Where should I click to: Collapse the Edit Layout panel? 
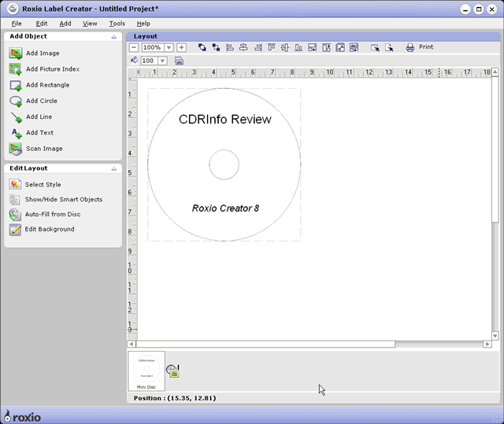coord(113,168)
